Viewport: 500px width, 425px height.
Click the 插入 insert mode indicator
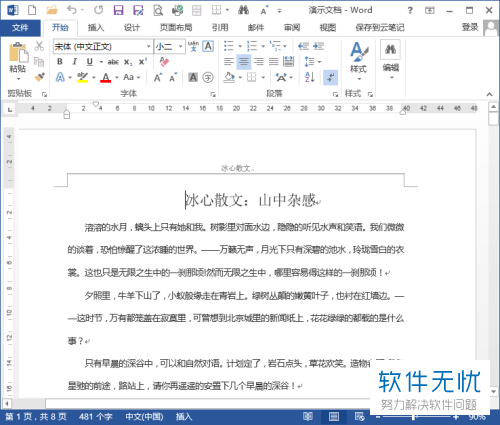pos(184,417)
